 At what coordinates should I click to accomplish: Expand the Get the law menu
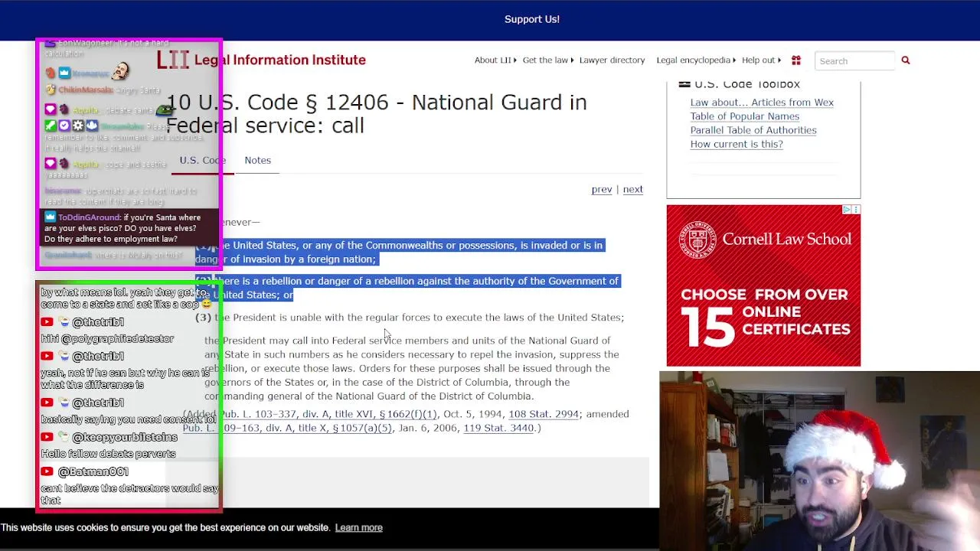tap(547, 60)
